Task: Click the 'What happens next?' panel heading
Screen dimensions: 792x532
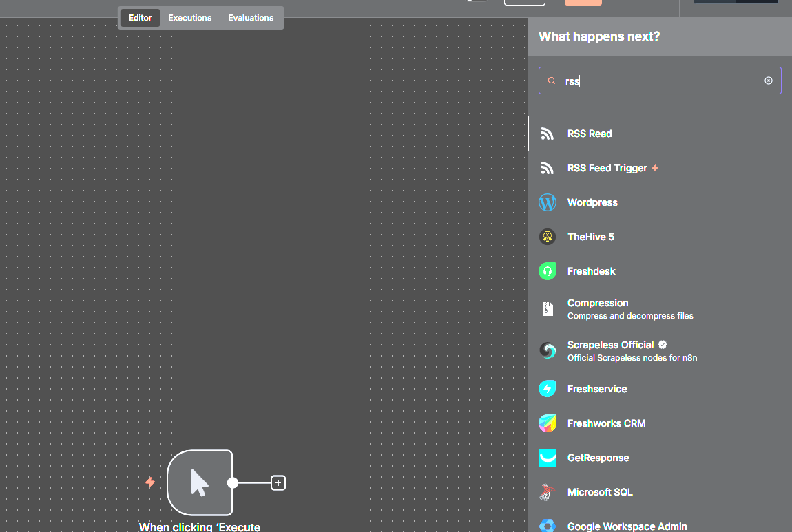Action: pyautogui.click(x=599, y=36)
